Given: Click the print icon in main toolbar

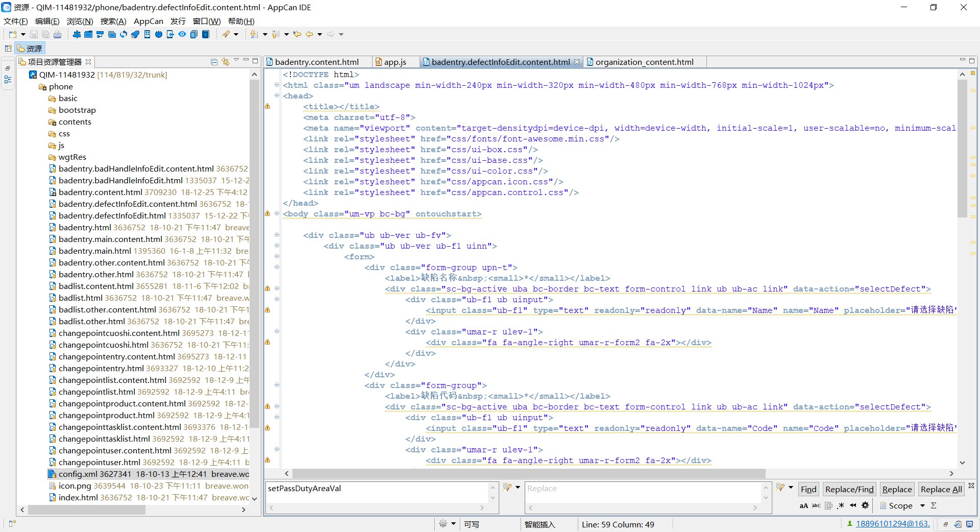Looking at the screenshot, I should (x=57, y=34).
